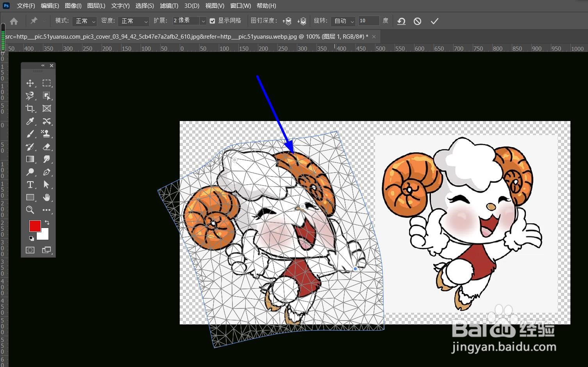This screenshot has width=588, height=367.
Task: Open the 视图(V) menu
Action: click(215, 6)
